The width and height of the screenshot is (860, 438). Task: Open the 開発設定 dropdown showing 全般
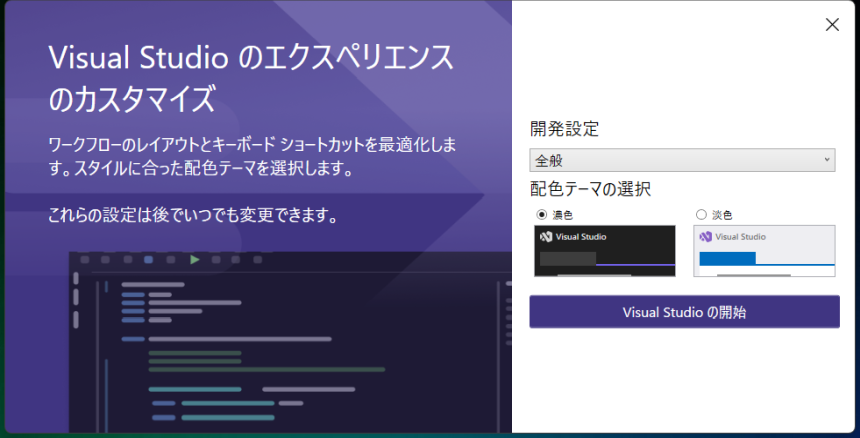pyautogui.click(x=680, y=160)
